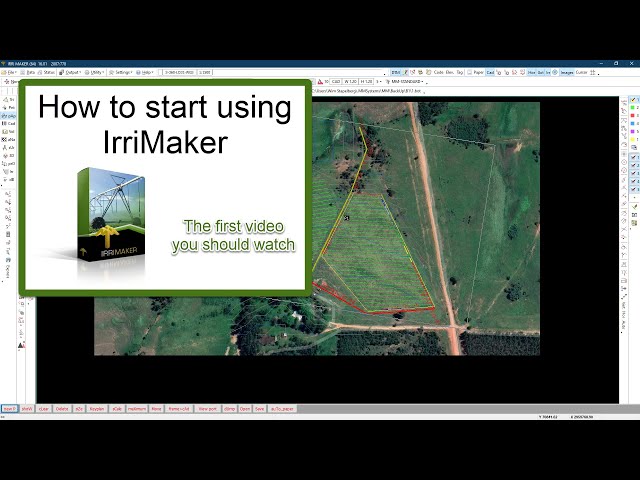Click the H 1.20 height field

366,82
